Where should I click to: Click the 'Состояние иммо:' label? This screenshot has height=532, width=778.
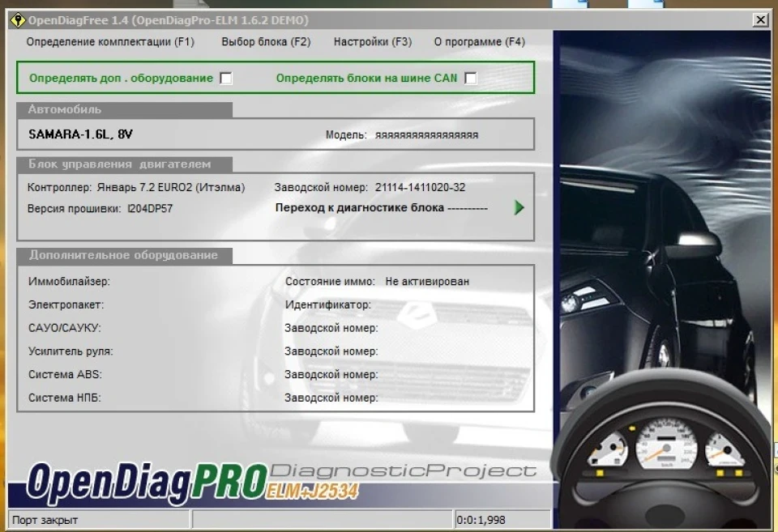point(330,282)
